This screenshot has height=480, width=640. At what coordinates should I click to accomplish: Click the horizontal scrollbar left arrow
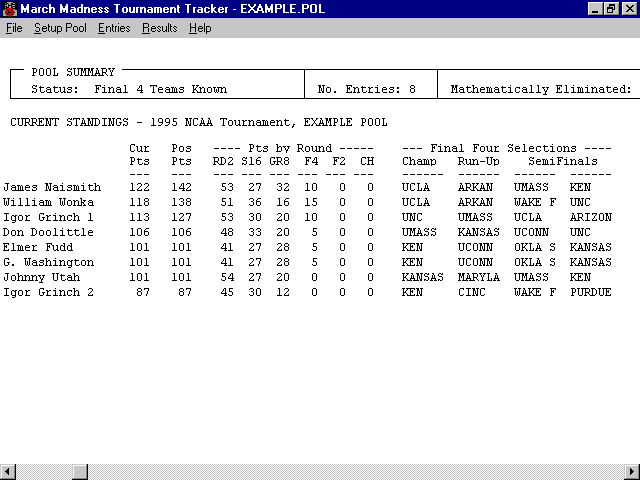[8, 471]
